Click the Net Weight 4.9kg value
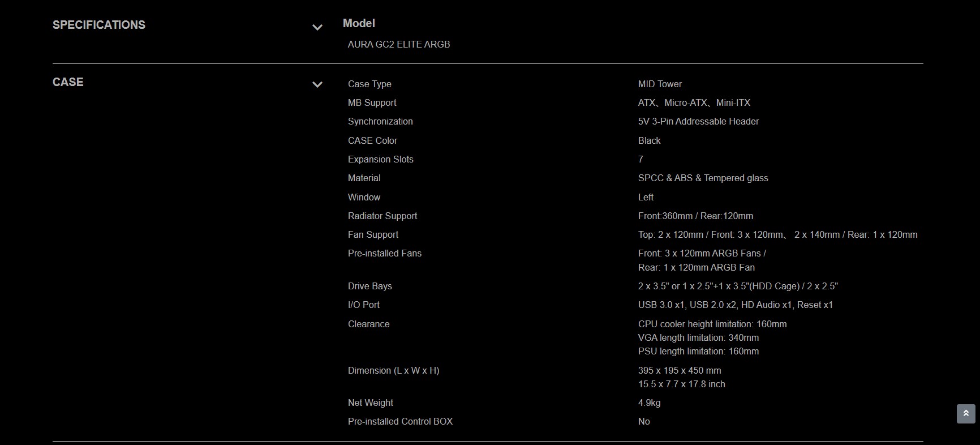The image size is (980, 445). (x=649, y=403)
